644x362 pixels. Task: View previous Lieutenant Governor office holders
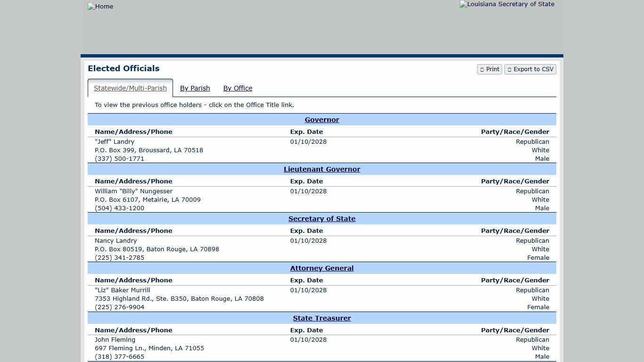(x=322, y=169)
